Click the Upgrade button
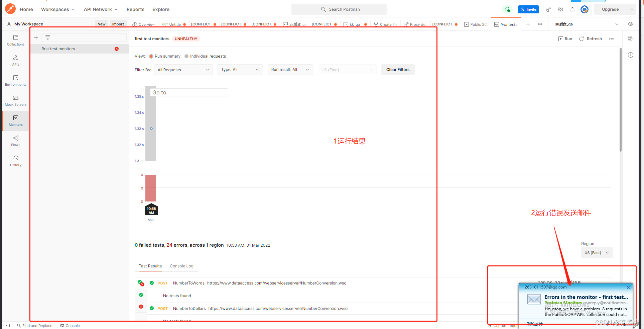The height and width of the screenshot is (329, 644). pos(610,9)
